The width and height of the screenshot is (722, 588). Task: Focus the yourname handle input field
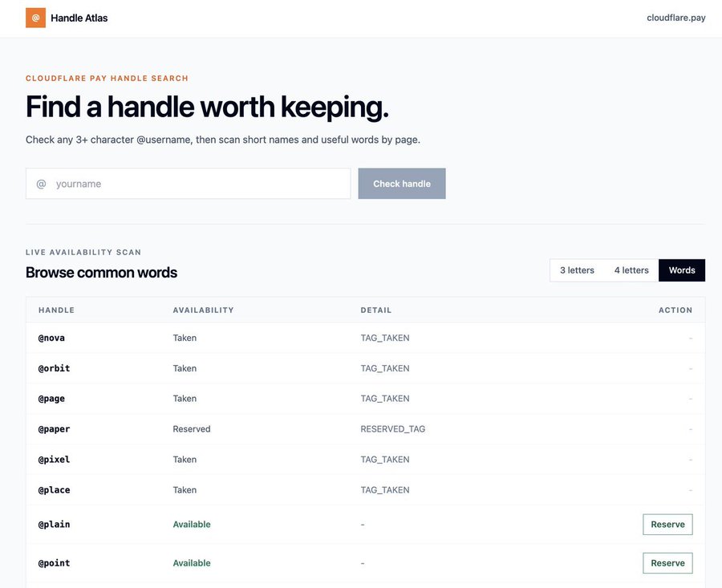[189, 184]
